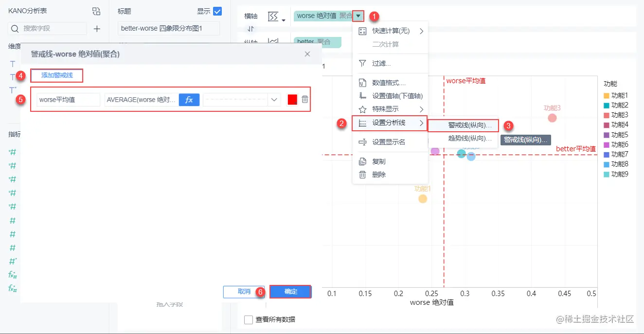Click the filter icon beside 过滤 menu entry
The height and width of the screenshot is (334, 644).
[x=362, y=63]
